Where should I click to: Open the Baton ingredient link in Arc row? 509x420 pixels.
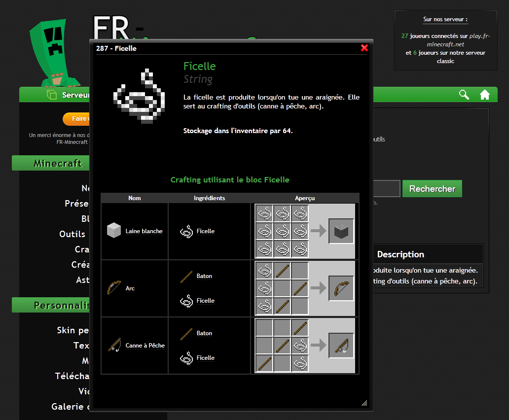pos(204,276)
